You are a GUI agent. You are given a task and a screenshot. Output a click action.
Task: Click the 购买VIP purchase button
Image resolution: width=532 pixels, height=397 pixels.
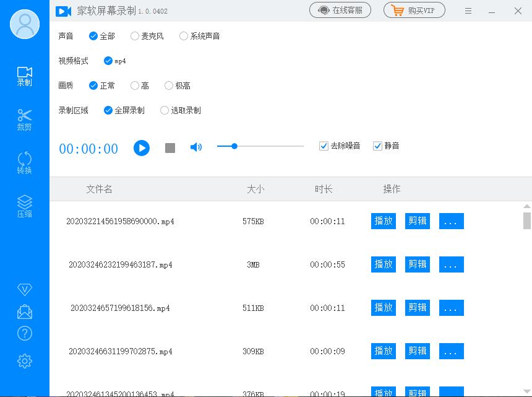[x=414, y=10]
